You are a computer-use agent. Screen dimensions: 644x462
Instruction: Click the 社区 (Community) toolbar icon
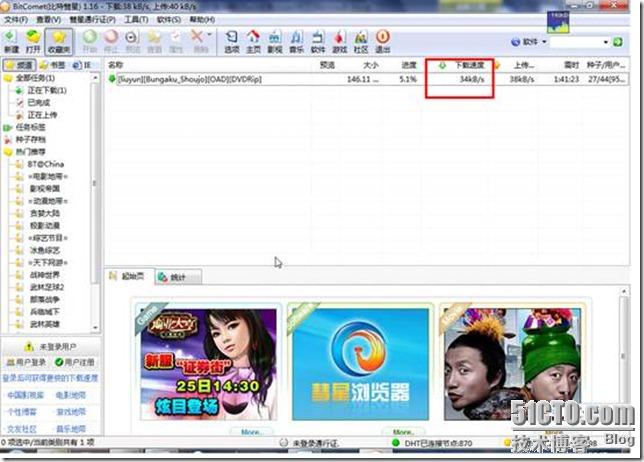coord(361,41)
